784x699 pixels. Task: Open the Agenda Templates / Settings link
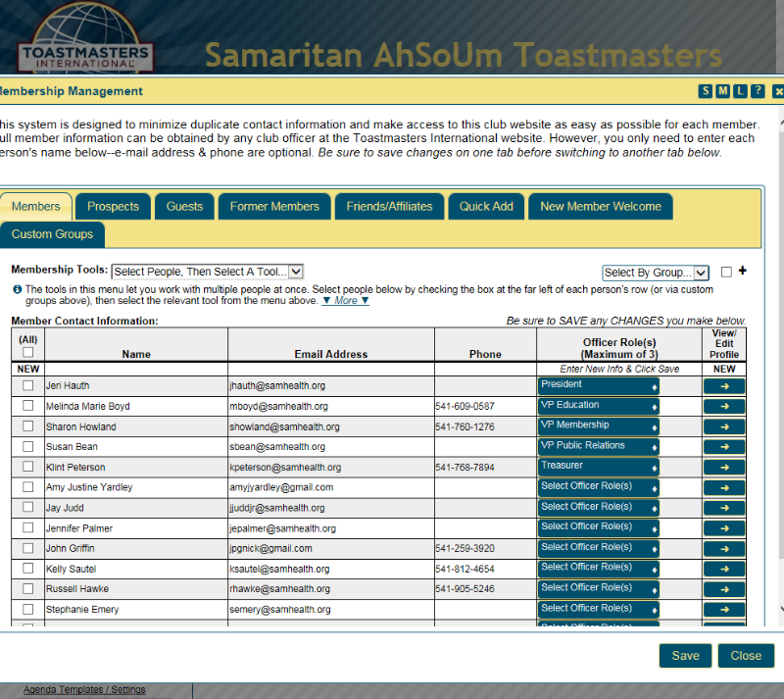tap(84, 689)
